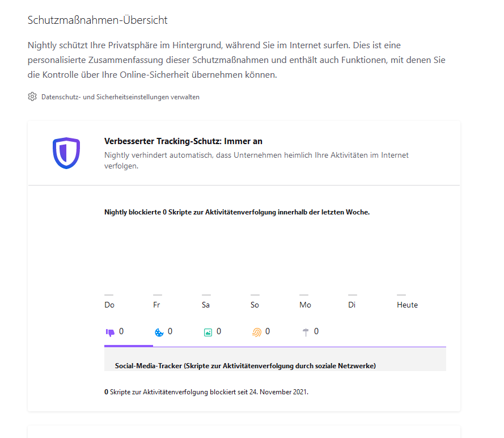Screen dimensions: 504x438
Task: Select the cookie tracker tab
Action: pos(177,331)
